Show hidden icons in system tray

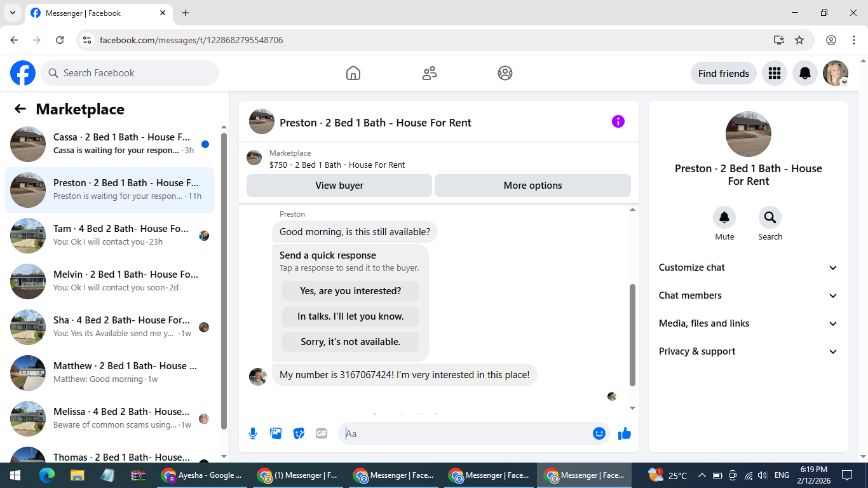pos(702,475)
